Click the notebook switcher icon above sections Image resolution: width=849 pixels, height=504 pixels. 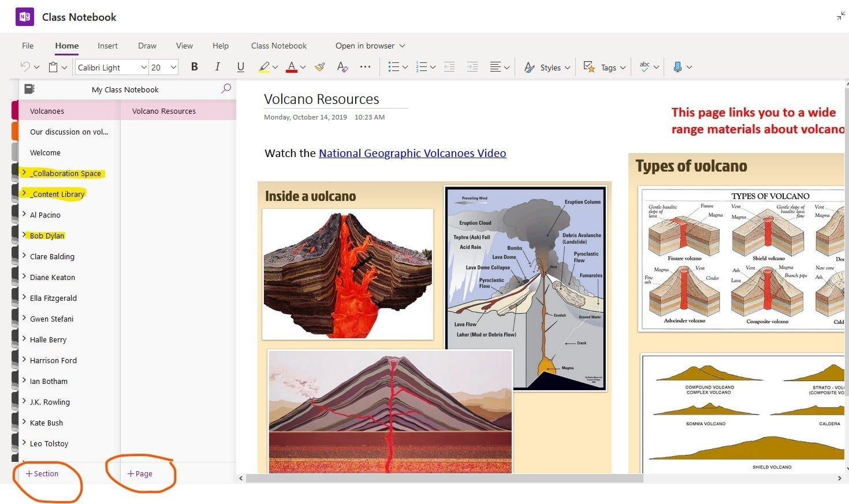(29, 88)
